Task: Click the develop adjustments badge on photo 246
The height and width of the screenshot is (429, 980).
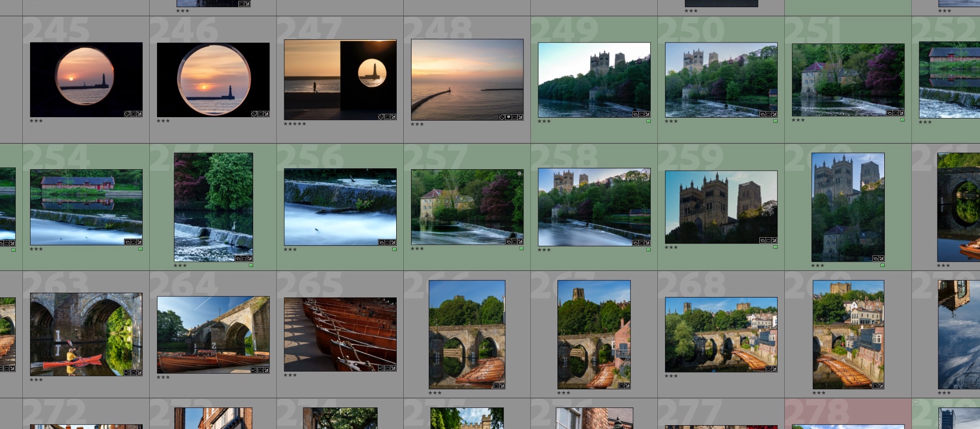Action: coord(267,114)
